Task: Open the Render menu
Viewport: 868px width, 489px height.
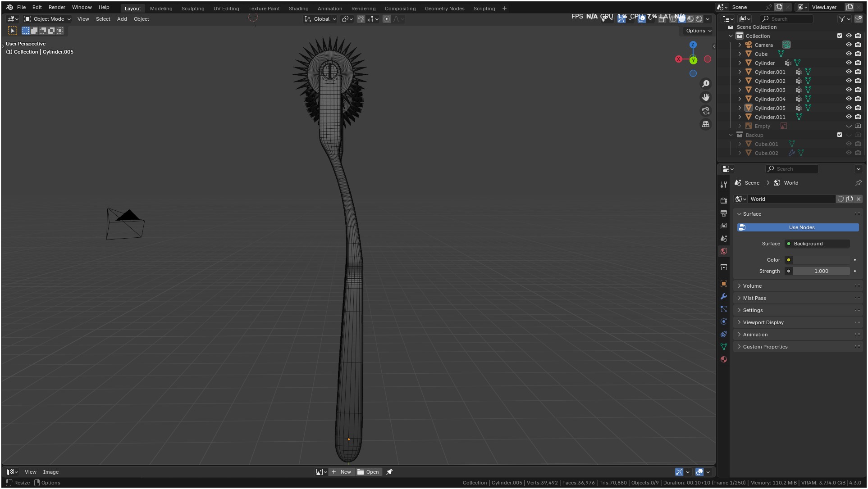Action: click(x=57, y=7)
